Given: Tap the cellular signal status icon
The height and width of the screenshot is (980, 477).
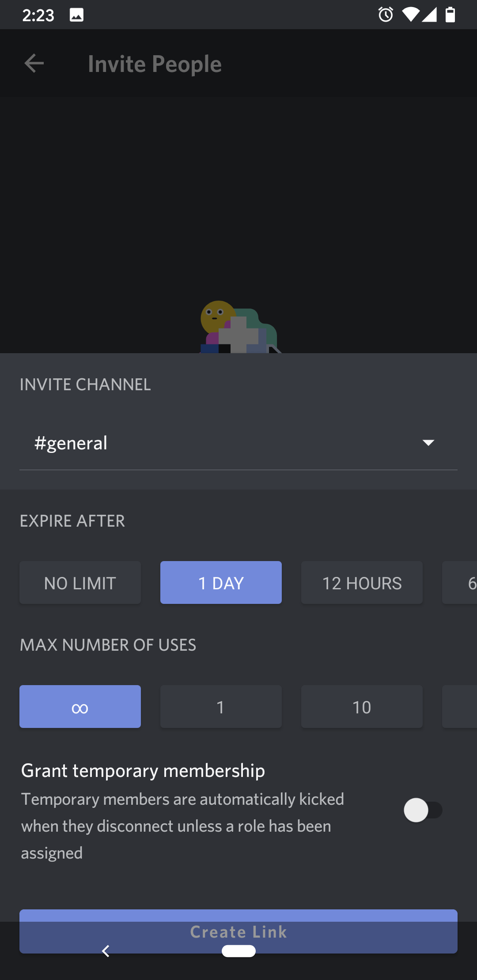Looking at the screenshot, I should coord(429,15).
